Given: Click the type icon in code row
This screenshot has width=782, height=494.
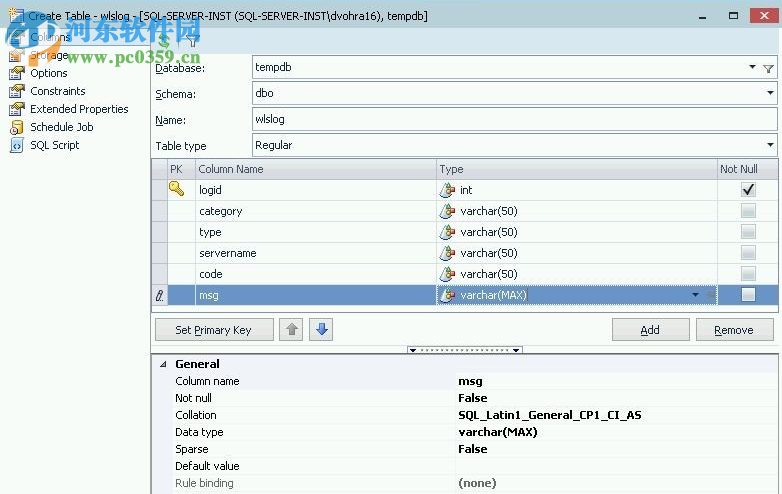Looking at the screenshot, I should [x=447, y=274].
